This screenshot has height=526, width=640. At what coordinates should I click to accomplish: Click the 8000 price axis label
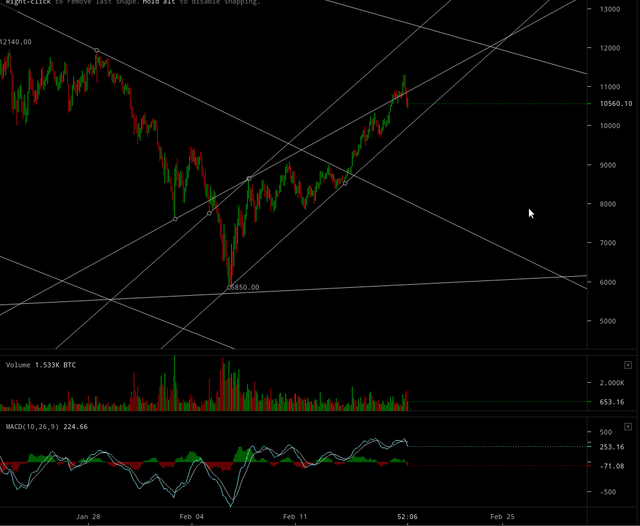(608, 204)
